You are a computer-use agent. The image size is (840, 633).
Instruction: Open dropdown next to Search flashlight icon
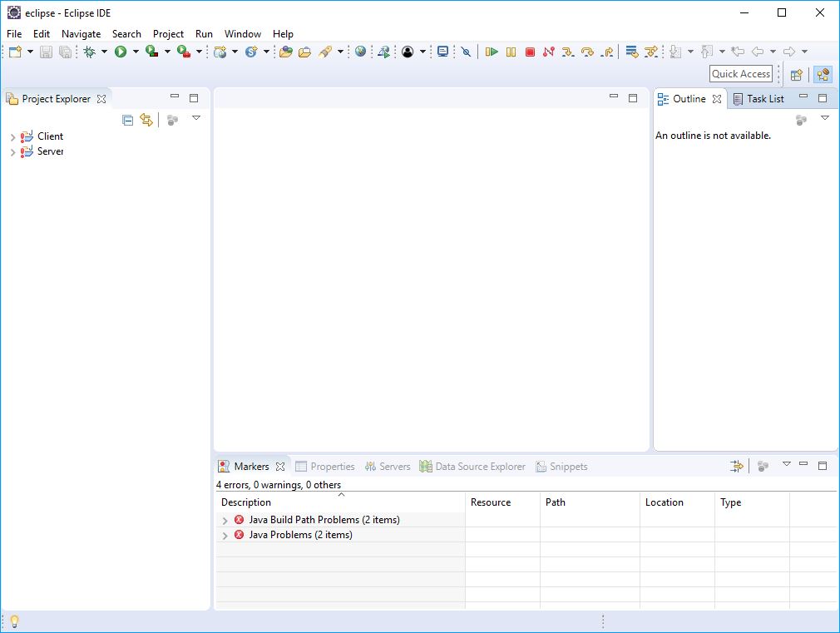[x=340, y=52]
